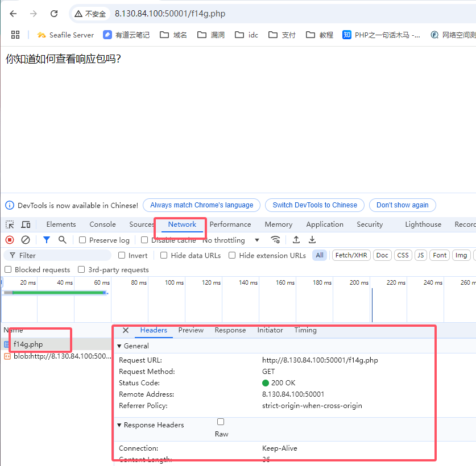The width and height of the screenshot is (476, 466).
Task: Toggle the device toolbar icon
Action: [x=26, y=224]
